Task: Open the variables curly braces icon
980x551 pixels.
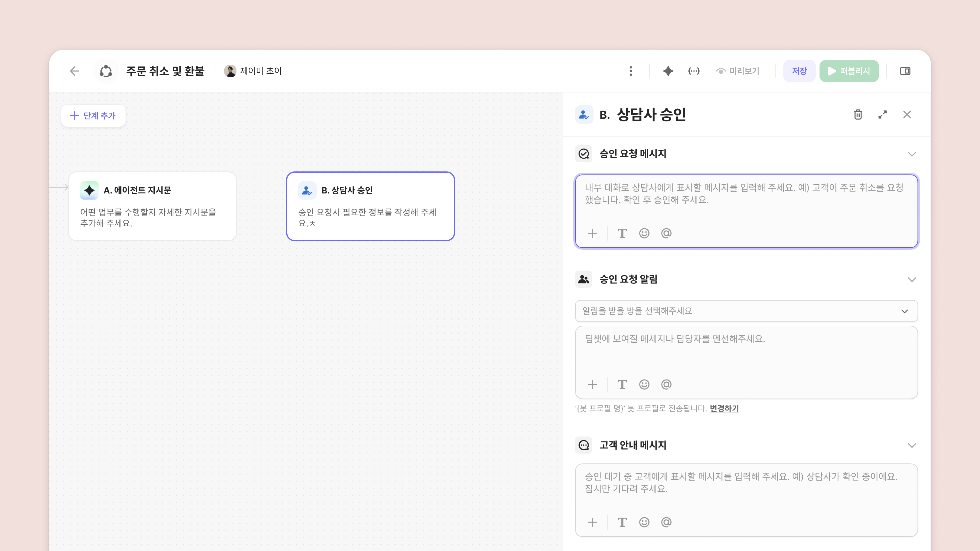Action: coord(694,71)
